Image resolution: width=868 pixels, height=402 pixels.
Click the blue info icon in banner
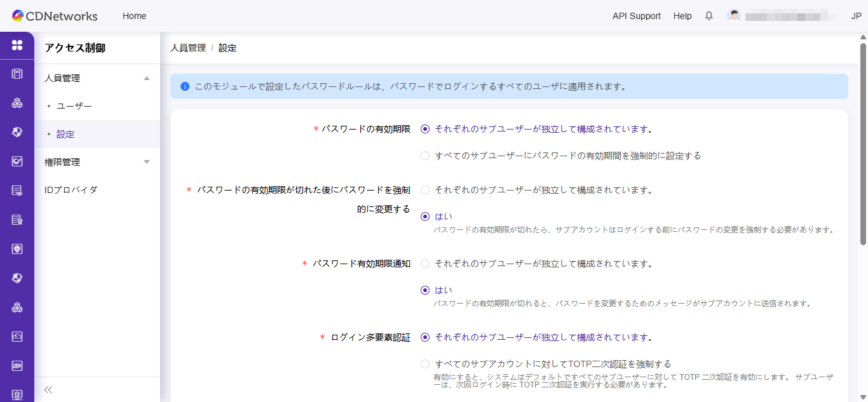coord(185,86)
